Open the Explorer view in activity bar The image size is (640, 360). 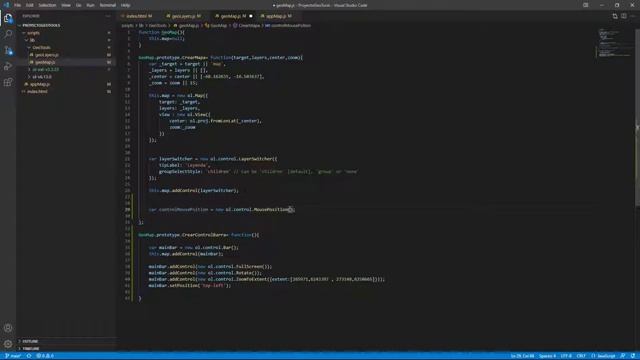(8, 18)
